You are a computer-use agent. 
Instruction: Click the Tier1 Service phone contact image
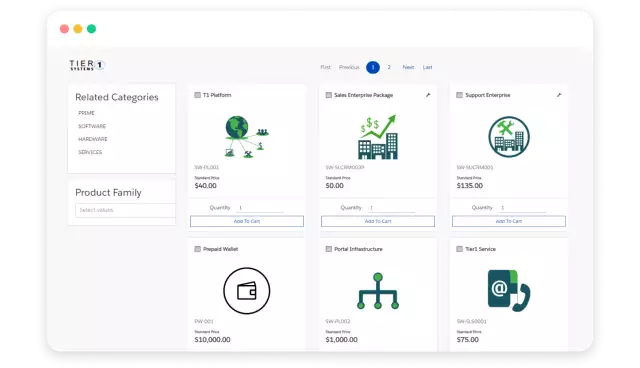click(x=509, y=291)
